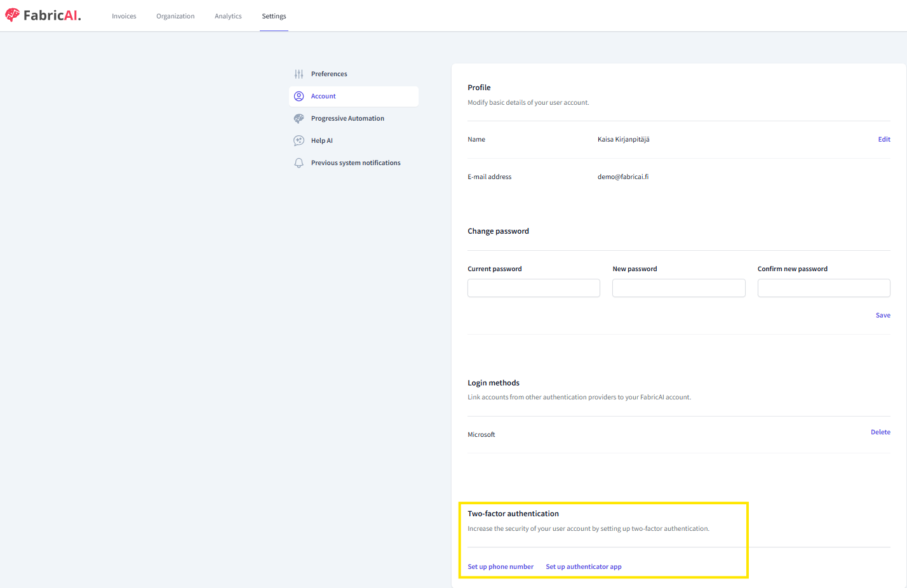The width and height of the screenshot is (907, 588).
Task: Select Account in the settings sidebar
Action: click(x=354, y=97)
